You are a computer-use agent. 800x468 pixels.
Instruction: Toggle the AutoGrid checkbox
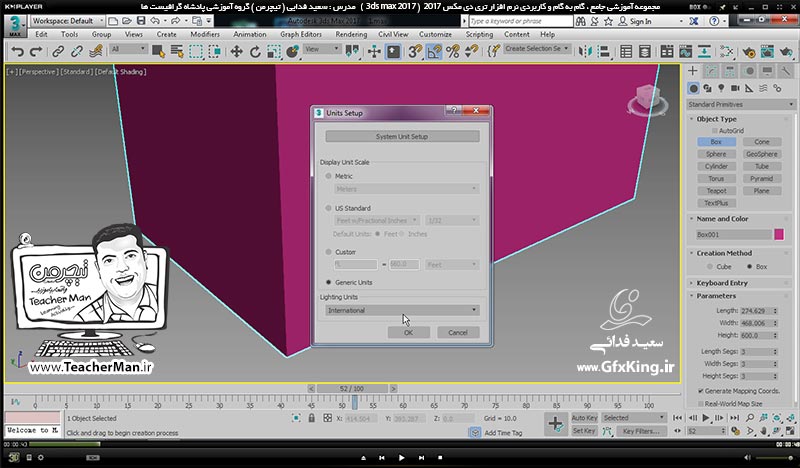pyautogui.click(x=714, y=131)
